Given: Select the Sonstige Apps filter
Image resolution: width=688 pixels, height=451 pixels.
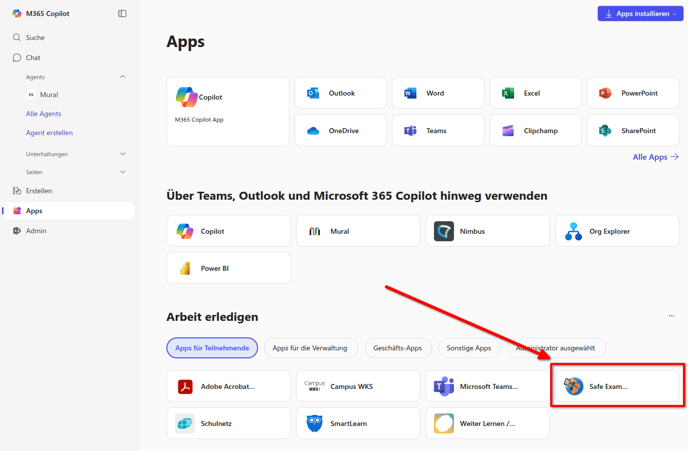Looking at the screenshot, I should (469, 348).
